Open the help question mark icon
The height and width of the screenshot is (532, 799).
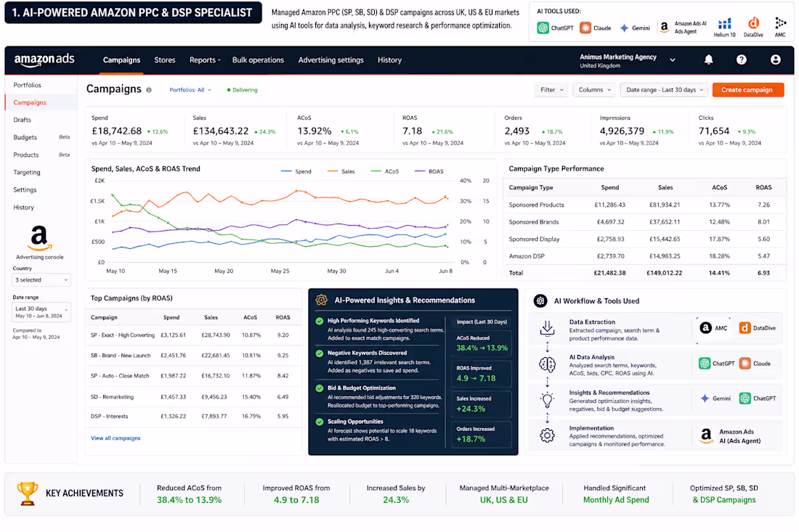742,60
